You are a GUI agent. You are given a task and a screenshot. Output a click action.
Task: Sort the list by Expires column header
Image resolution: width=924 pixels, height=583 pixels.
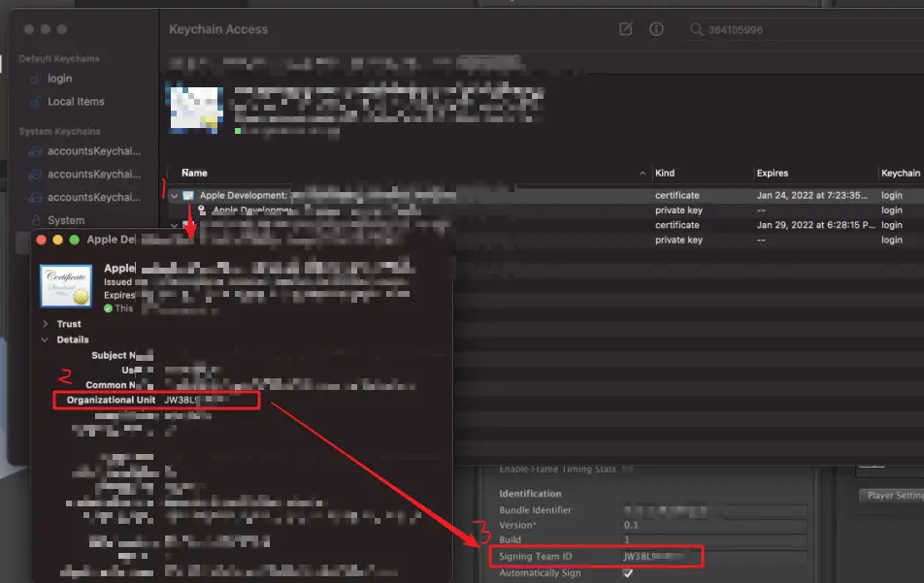[x=772, y=173]
